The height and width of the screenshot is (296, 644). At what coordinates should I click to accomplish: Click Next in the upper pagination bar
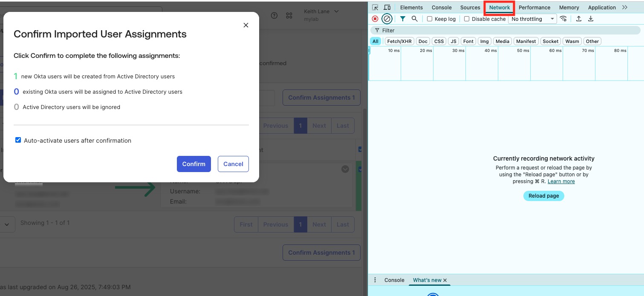coord(319,126)
